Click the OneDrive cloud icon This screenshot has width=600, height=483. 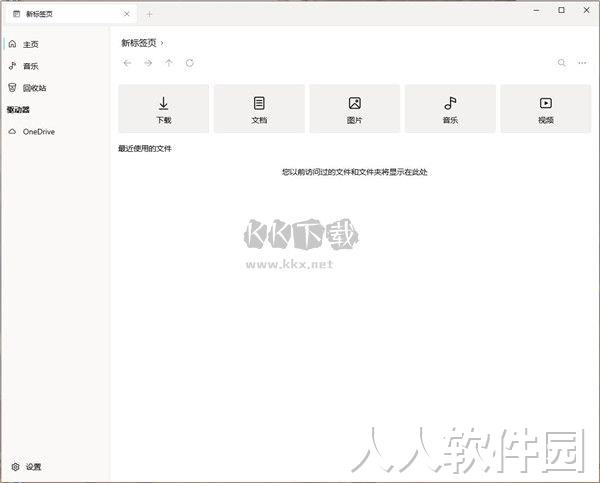pos(13,132)
